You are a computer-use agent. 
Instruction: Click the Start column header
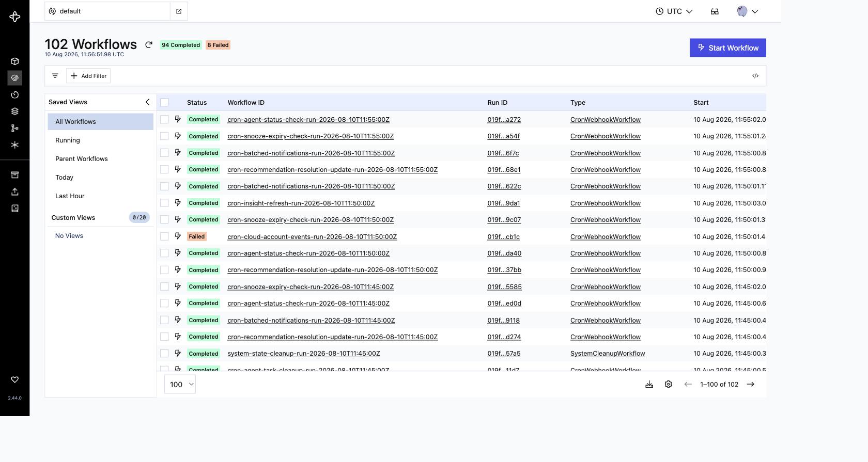pyautogui.click(x=701, y=103)
